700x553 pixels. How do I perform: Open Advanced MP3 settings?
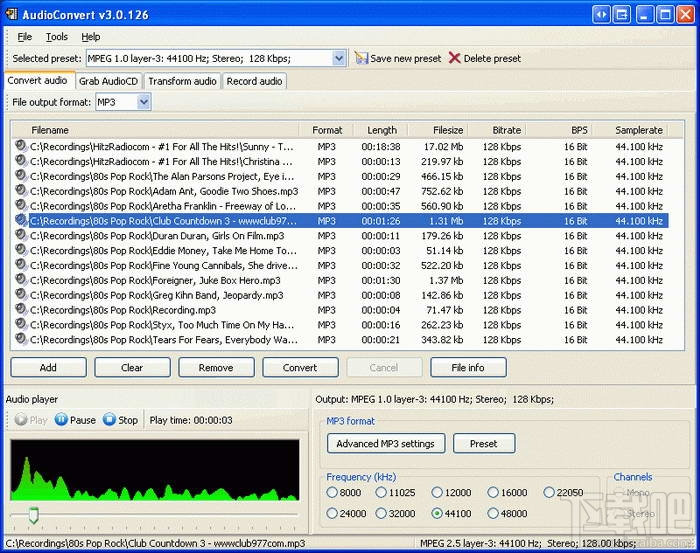click(x=385, y=444)
